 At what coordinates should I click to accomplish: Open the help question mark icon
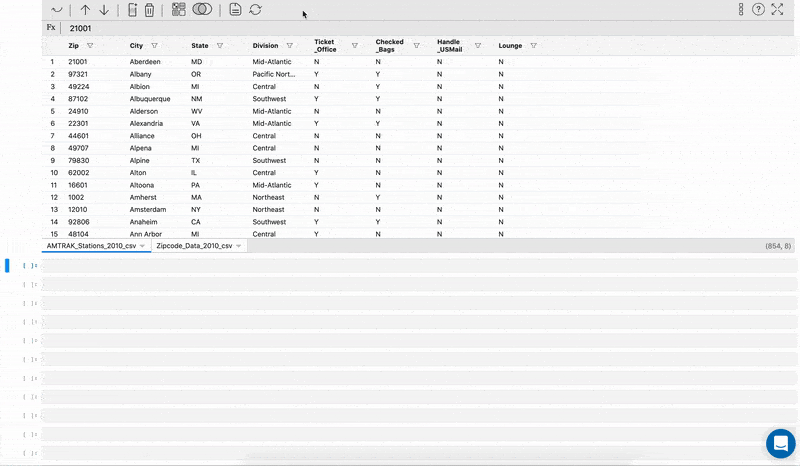click(x=759, y=10)
